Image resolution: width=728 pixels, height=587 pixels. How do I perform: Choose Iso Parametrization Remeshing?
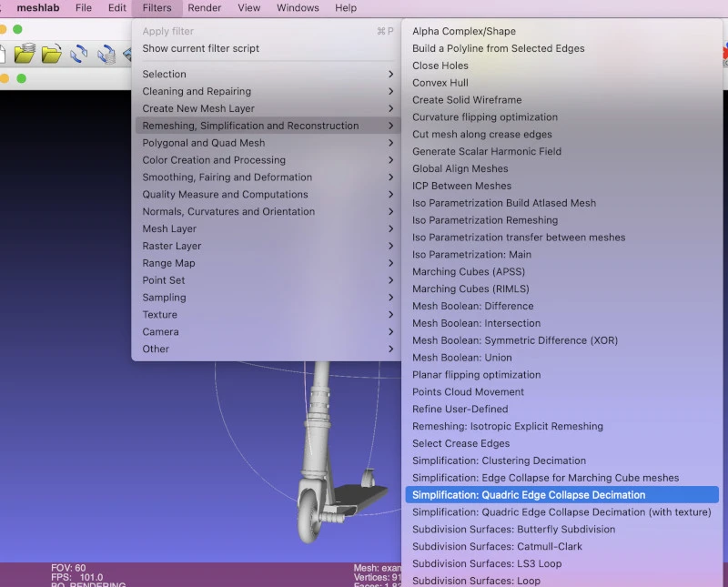tap(561, 220)
